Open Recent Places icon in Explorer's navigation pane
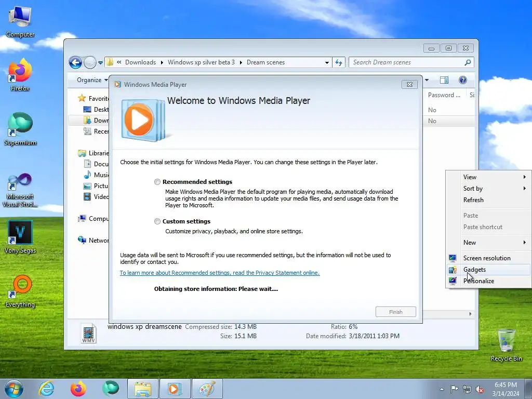This screenshot has height=399, width=532. (x=87, y=131)
